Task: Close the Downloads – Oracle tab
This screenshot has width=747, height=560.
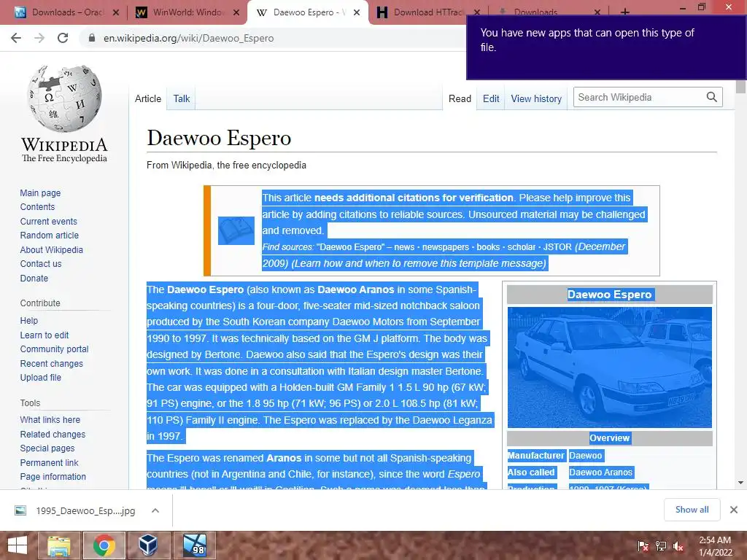Action: pos(116,12)
